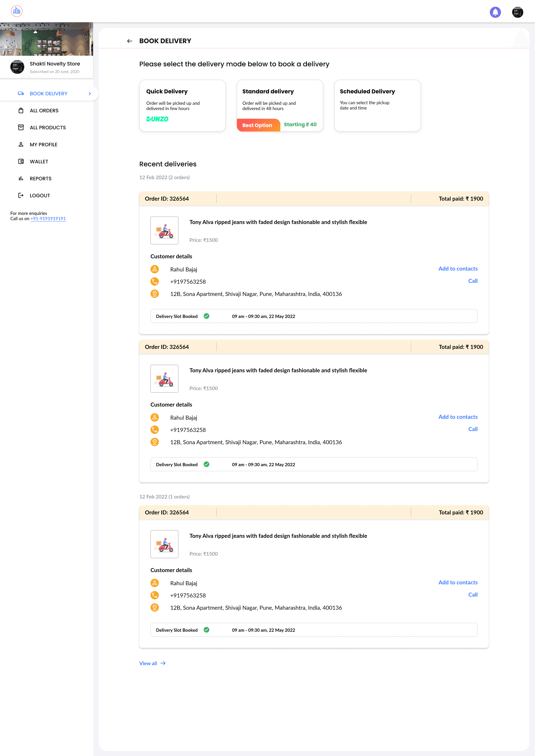Open the My Profile menu item

click(x=44, y=145)
